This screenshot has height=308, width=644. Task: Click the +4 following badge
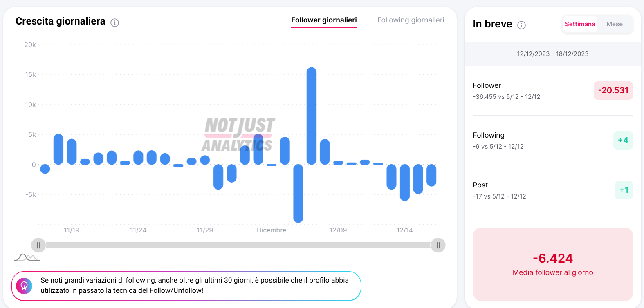[x=623, y=140]
